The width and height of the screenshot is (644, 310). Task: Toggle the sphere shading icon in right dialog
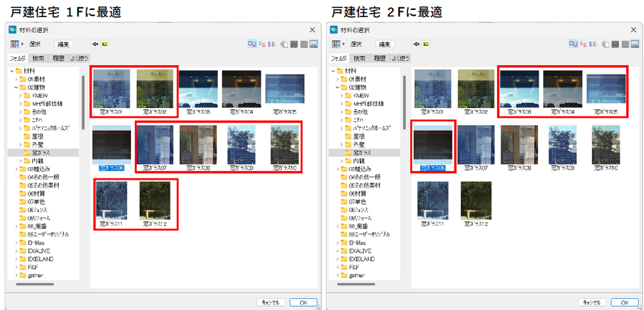[x=606, y=44]
